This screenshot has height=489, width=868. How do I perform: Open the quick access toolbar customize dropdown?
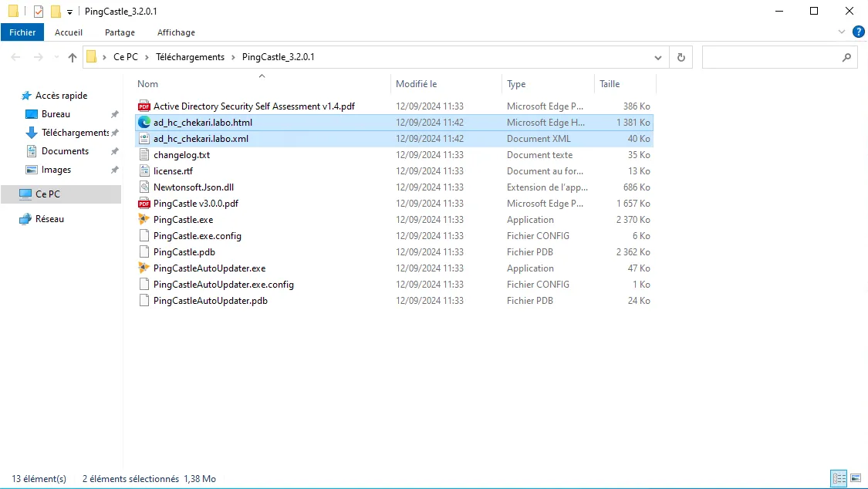69,12
